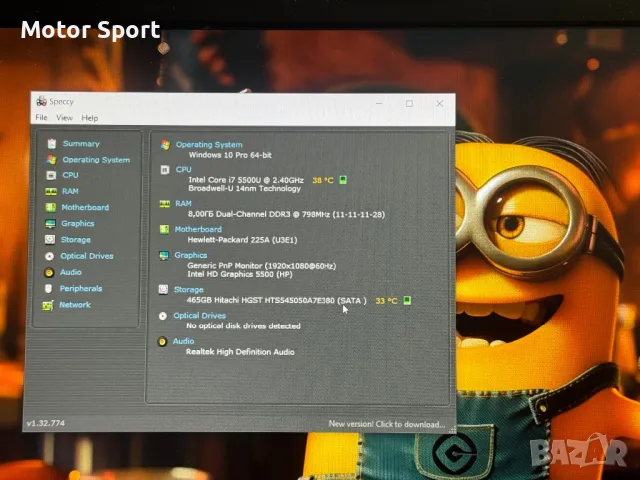Click the RAM icon in sidebar
Screen dimensions: 640x480
coord(49,191)
